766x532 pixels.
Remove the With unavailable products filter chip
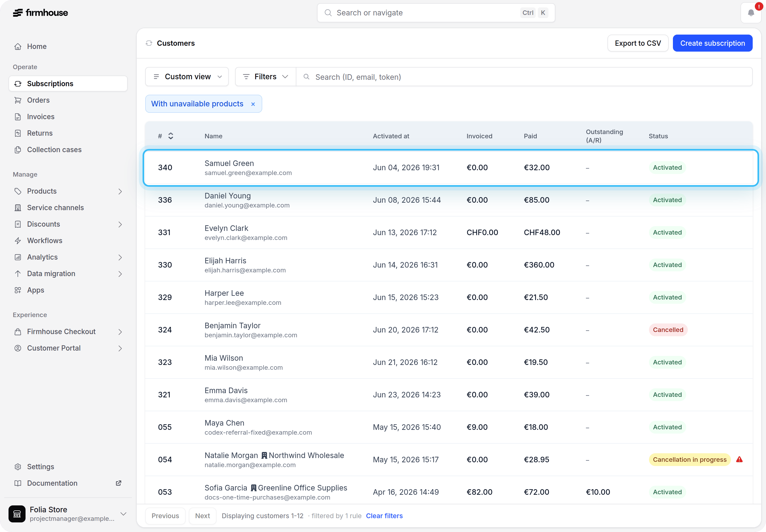click(253, 104)
